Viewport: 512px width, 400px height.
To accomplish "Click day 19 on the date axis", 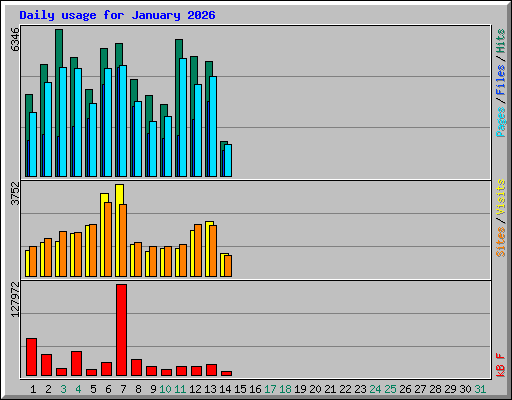I will coord(300,389).
